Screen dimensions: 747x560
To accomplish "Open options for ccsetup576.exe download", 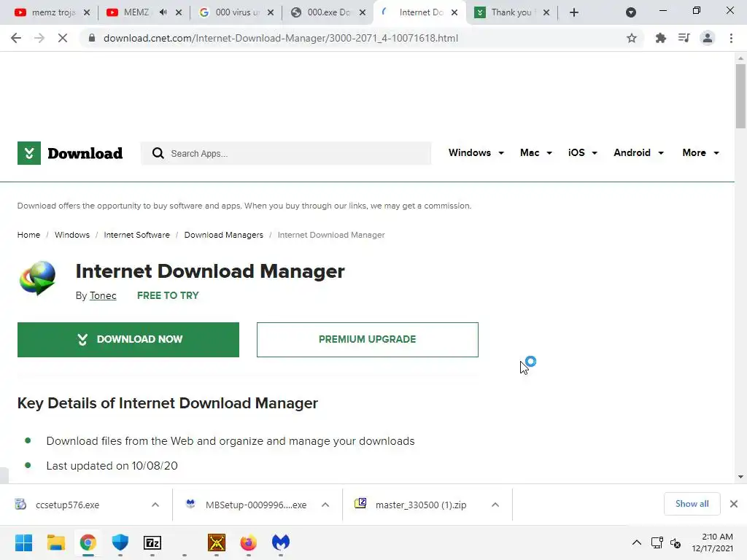I will (155, 505).
